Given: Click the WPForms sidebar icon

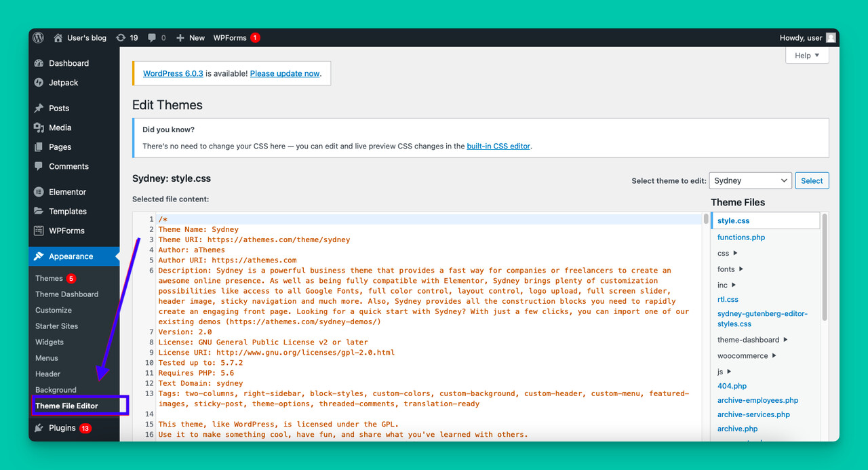Looking at the screenshot, I should pyautogui.click(x=39, y=231).
